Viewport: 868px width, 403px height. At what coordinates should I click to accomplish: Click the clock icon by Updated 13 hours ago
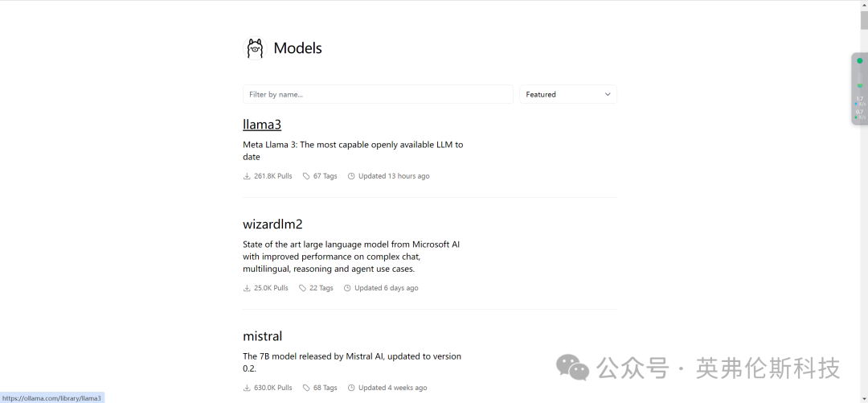point(351,176)
